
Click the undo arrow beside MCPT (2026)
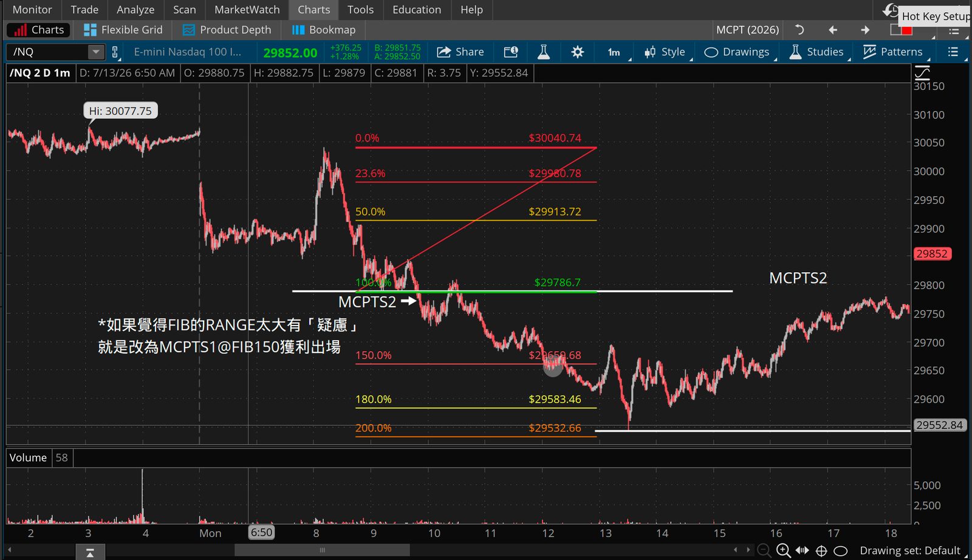click(x=799, y=30)
